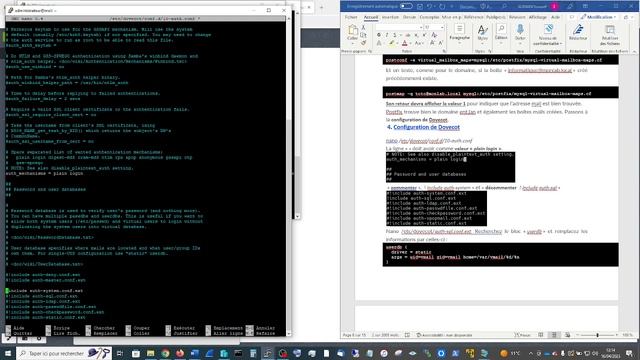Open the Aide ribbon tab
Viewport: 640px width, 360px height.
[556, 17]
